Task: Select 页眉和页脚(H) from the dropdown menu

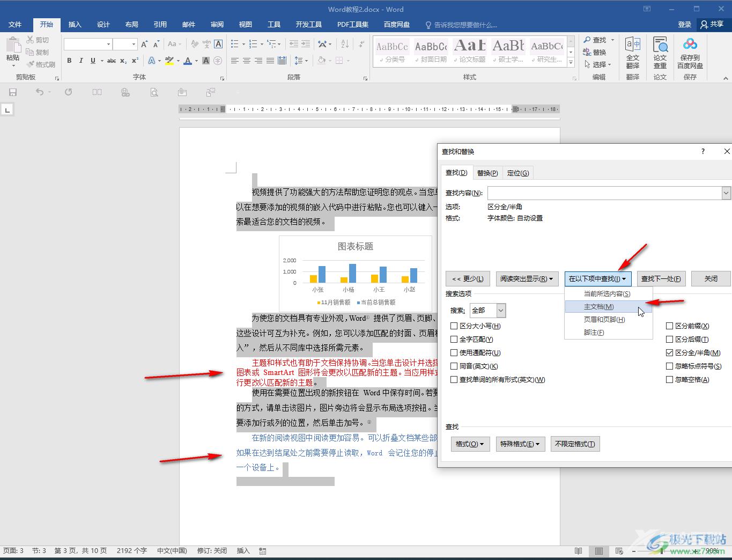Action: coord(609,320)
